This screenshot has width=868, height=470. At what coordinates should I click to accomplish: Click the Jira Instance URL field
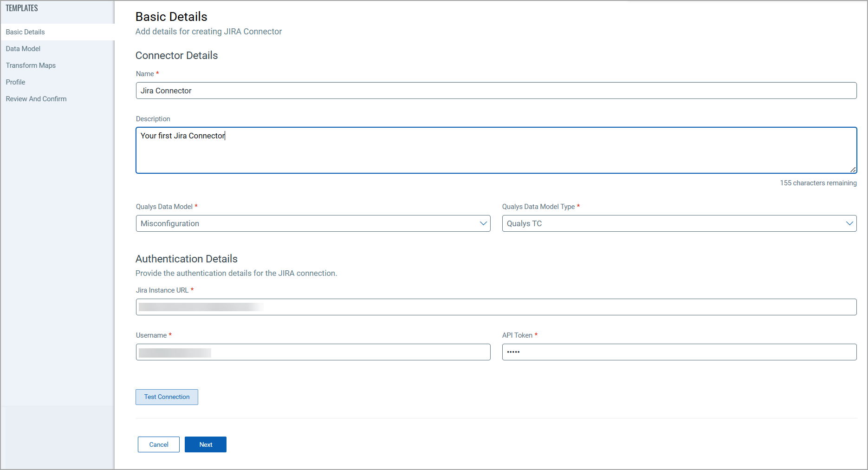pos(496,307)
